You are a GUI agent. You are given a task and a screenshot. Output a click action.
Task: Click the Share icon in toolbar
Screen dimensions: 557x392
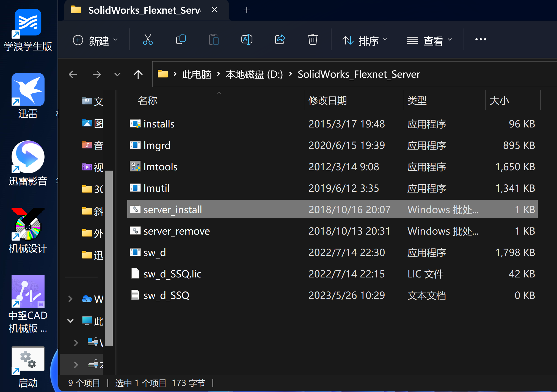pos(280,40)
